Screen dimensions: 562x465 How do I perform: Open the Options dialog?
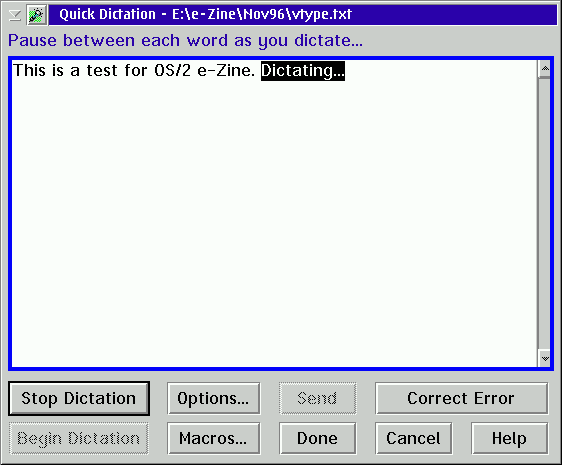pyautogui.click(x=213, y=398)
